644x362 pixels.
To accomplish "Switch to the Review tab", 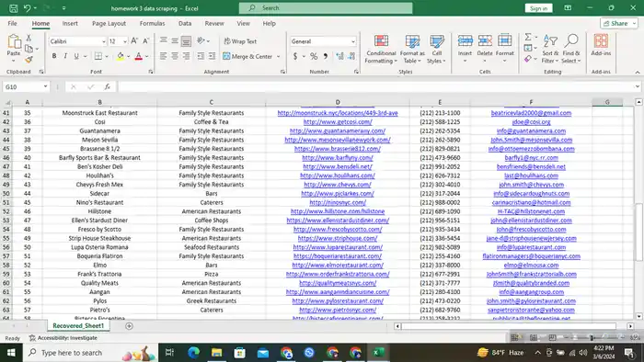I will point(214,23).
